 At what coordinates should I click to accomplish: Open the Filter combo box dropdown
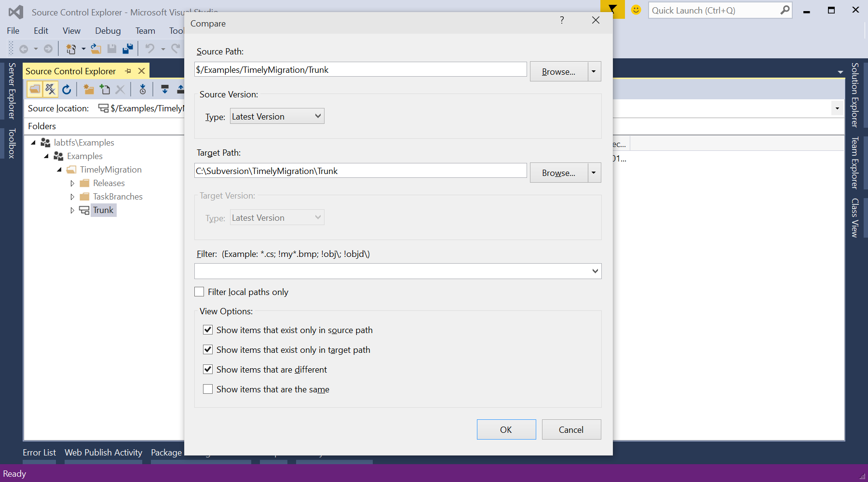pos(595,271)
